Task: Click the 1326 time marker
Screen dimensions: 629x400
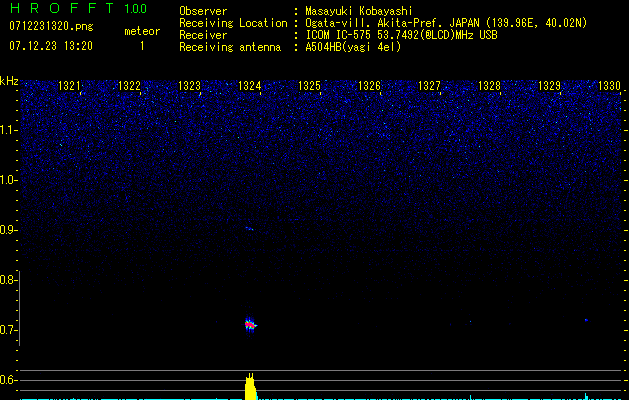Action: [370, 87]
